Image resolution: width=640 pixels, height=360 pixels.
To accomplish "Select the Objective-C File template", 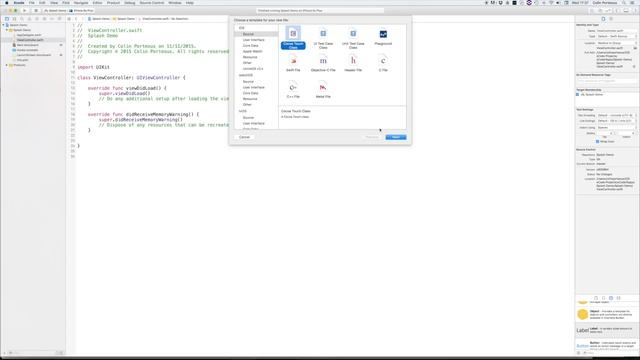I will (323, 63).
